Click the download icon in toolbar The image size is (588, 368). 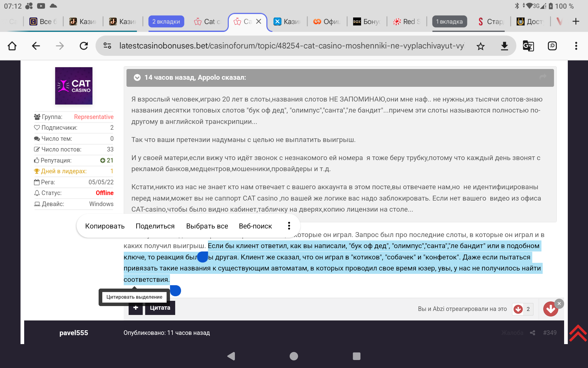coord(504,46)
